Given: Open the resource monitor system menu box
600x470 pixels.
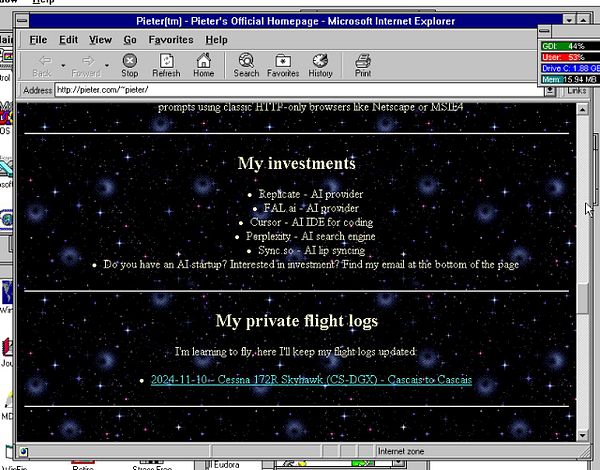Looking at the screenshot, I should click(545, 31).
